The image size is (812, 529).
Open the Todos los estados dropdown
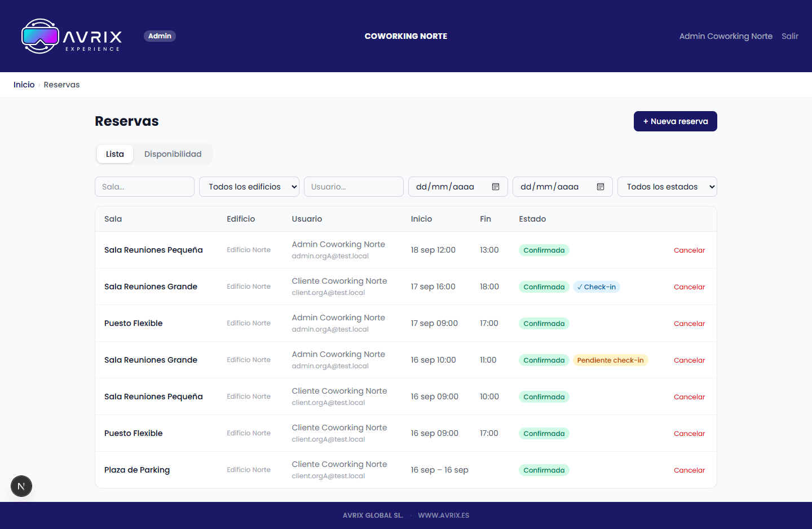(667, 187)
